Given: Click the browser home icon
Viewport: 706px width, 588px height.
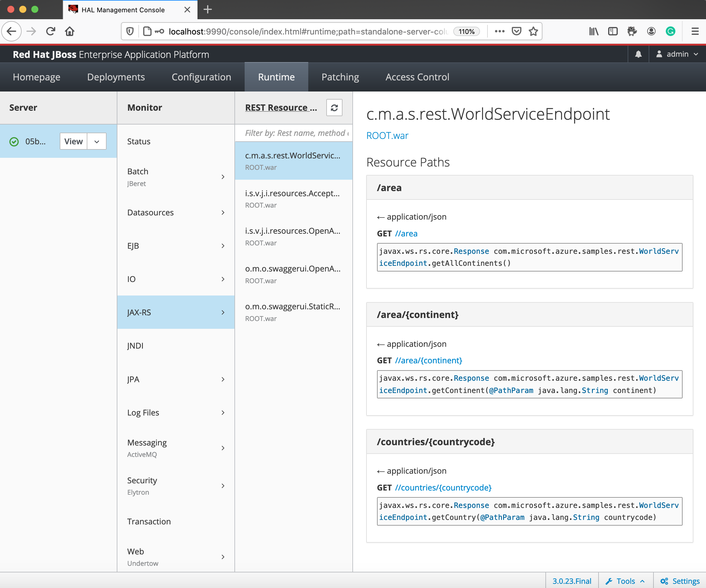Looking at the screenshot, I should pyautogui.click(x=70, y=32).
